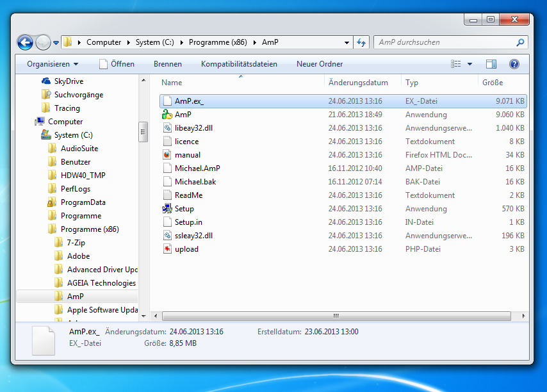Refresh the AmP folder view
547x392 pixels.
[361, 42]
